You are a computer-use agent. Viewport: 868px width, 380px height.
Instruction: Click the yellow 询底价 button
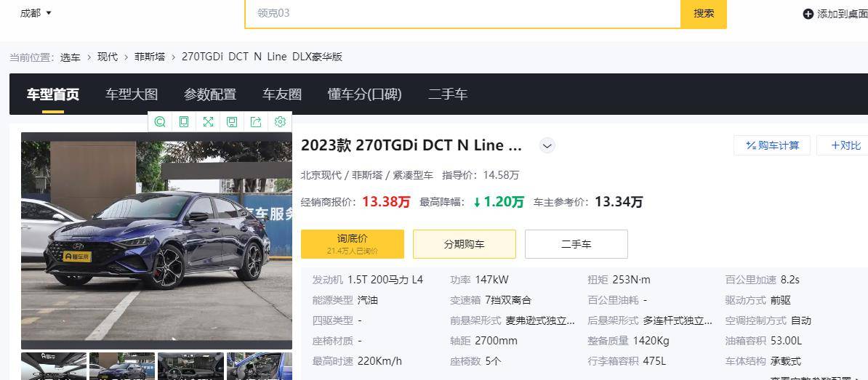tap(353, 244)
